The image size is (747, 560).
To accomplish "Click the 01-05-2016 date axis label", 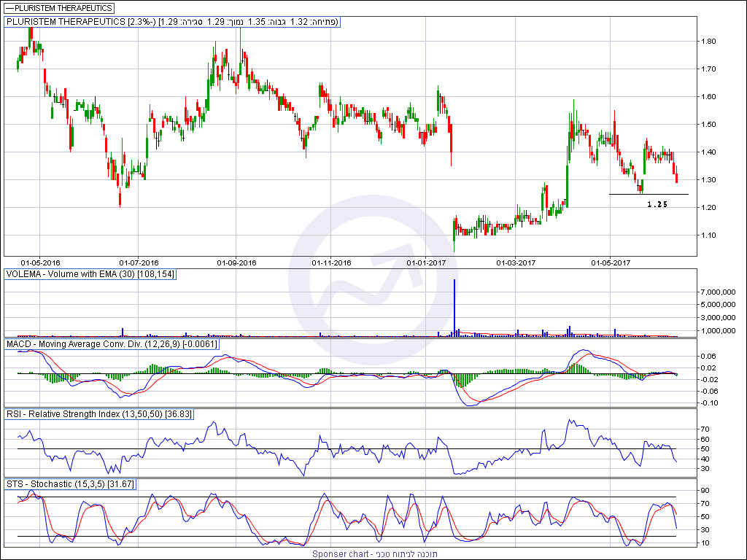I will (40, 262).
